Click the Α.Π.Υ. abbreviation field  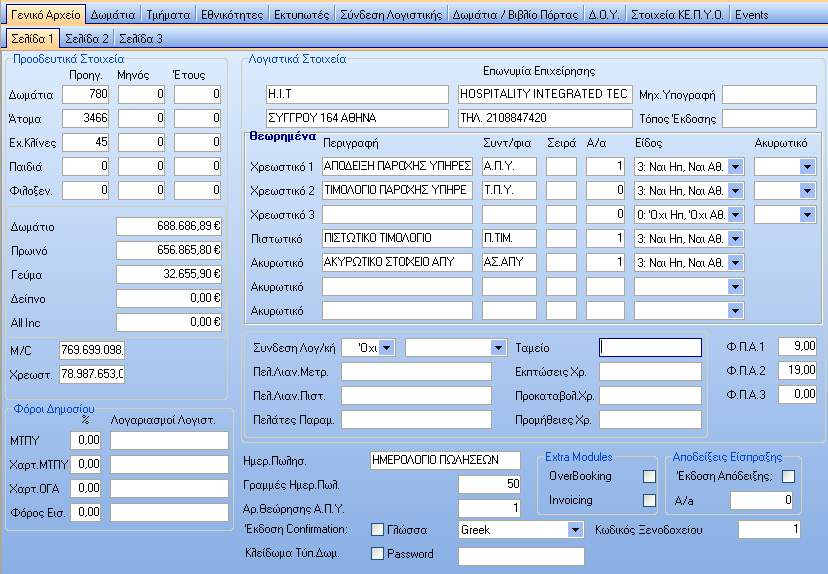pyautogui.click(x=509, y=166)
